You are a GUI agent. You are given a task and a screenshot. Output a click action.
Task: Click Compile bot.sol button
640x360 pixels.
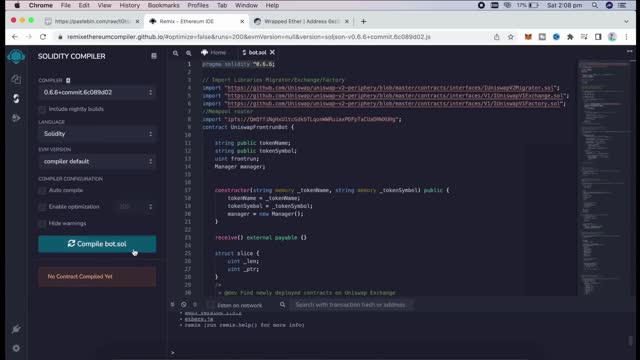tap(97, 244)
